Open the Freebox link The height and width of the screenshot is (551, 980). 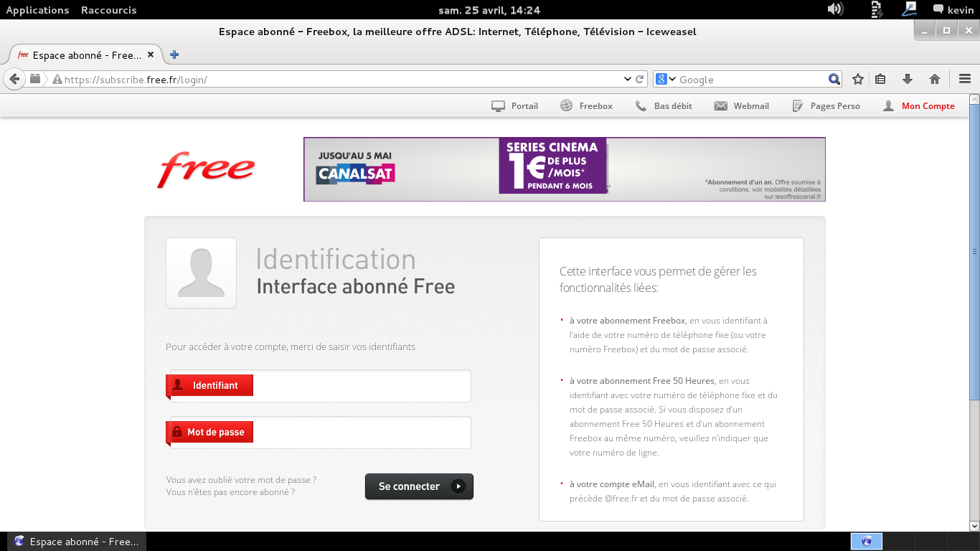[586, 106]
